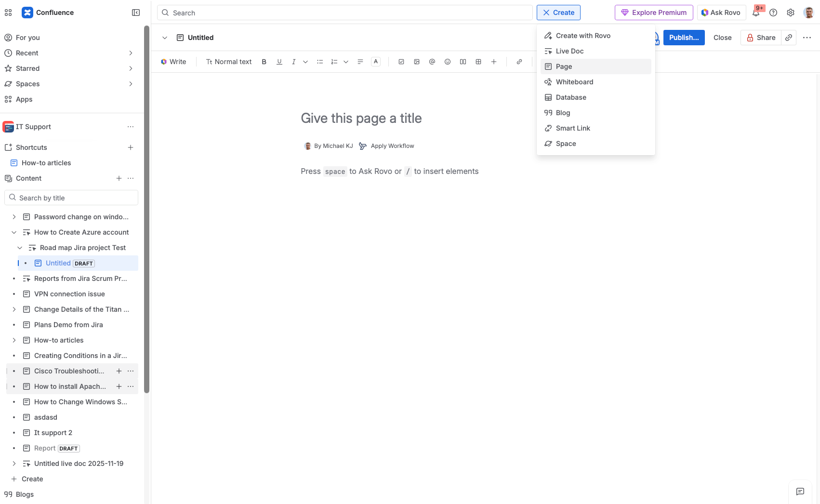Open the comments icon at bottom right
Screen dimensions: 820x504
(800, 491)
